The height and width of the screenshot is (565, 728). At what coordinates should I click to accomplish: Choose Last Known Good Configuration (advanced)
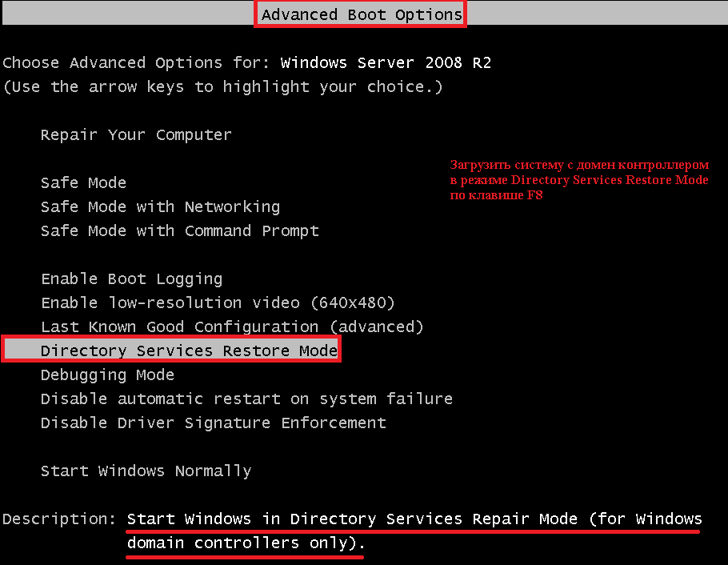click(x=232, y=327)
